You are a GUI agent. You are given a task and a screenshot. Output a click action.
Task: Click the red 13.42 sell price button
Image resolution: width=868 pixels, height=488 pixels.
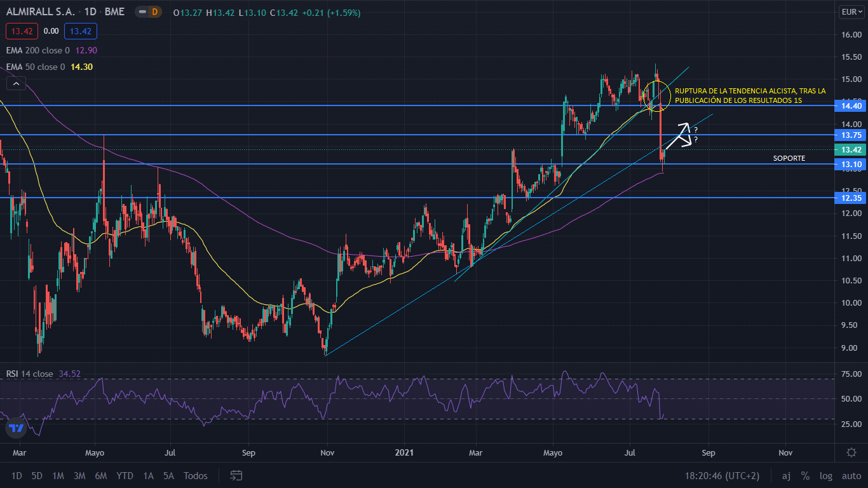click(x=22, y=30)
